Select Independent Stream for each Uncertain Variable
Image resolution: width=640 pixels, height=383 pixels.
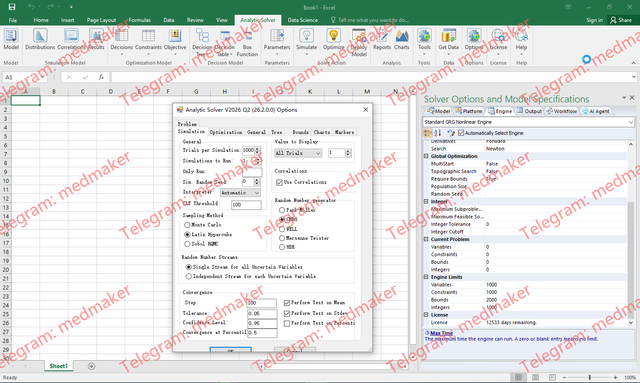pyautogui.click(x=188, y=276)
